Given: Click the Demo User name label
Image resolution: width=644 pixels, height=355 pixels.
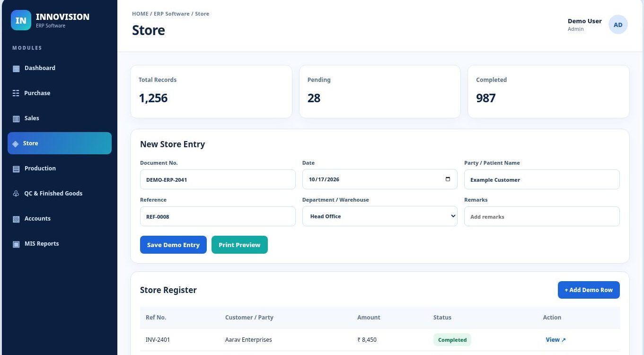Looking at the screenshot, I should tap(585, 21).
